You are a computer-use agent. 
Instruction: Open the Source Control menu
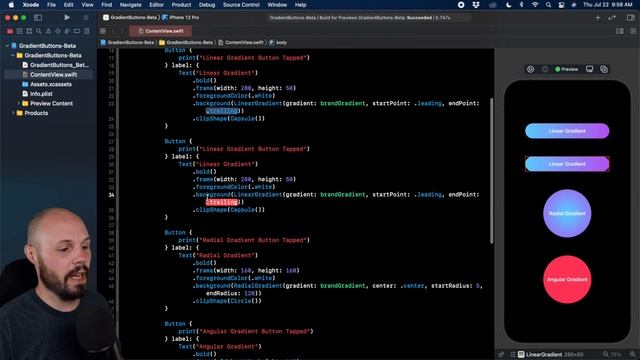pos(241,5)
